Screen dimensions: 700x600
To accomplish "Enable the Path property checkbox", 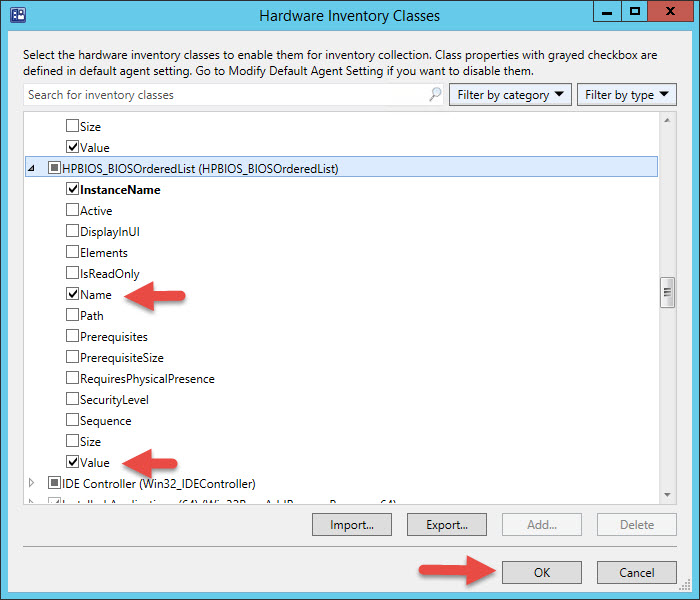I will tap(72, 316).
